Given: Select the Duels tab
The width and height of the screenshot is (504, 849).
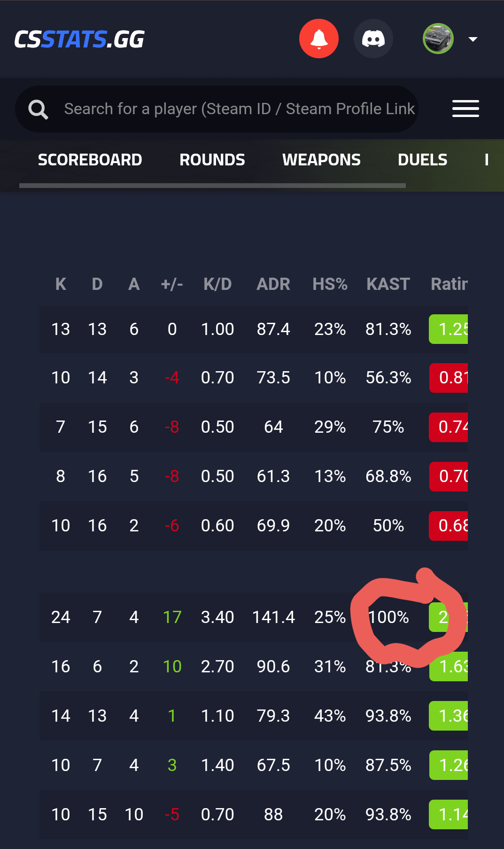Looking at the screenshot, I should pos(422,160).
